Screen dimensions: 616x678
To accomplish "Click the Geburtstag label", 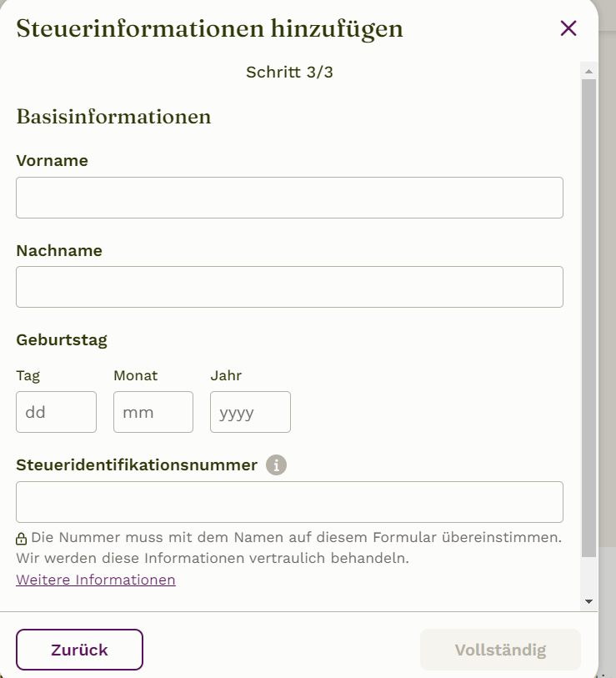I will coord(62,340).
